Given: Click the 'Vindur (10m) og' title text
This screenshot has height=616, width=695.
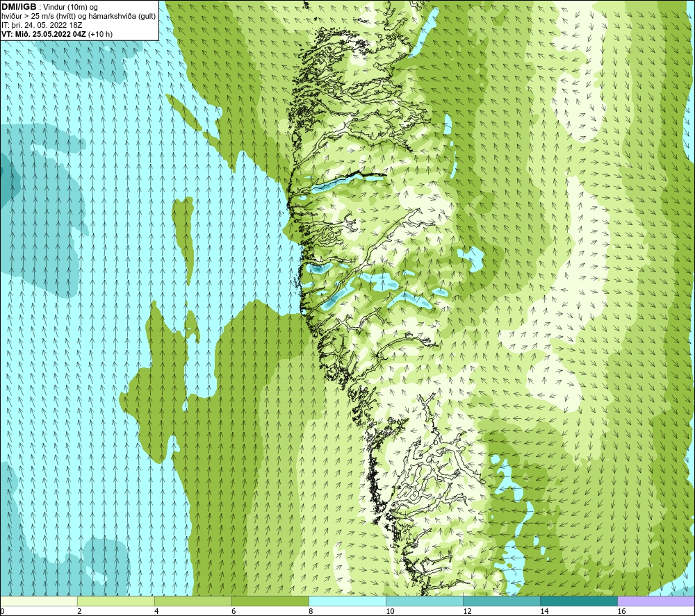Looking at the screenshot, I should tap(72, 8).
